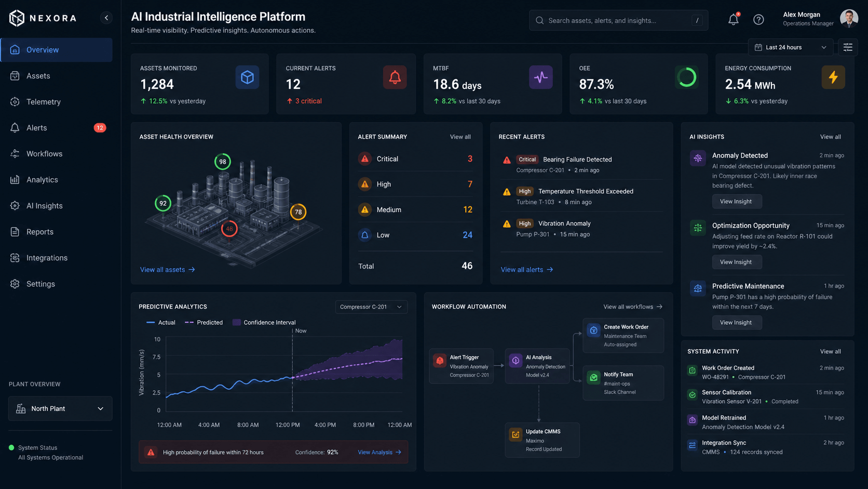Open Integrations in the sidebar

(57, 258)
